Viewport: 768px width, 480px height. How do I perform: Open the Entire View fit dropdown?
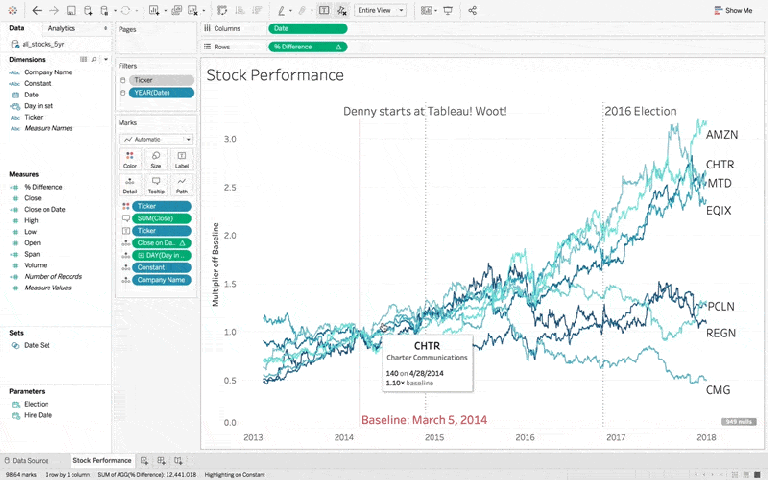[x=381, y=10]
